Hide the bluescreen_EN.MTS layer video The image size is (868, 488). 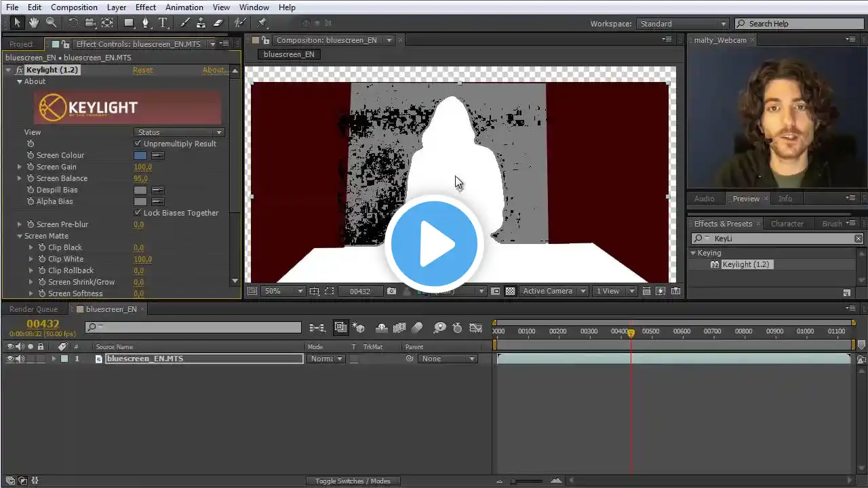pyautogui.click(x=9, y=359)
